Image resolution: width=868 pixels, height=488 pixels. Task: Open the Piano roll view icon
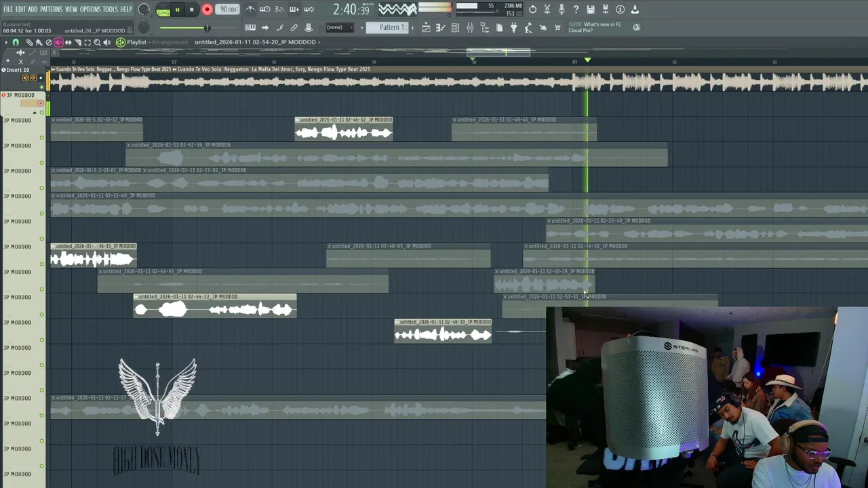440,27
